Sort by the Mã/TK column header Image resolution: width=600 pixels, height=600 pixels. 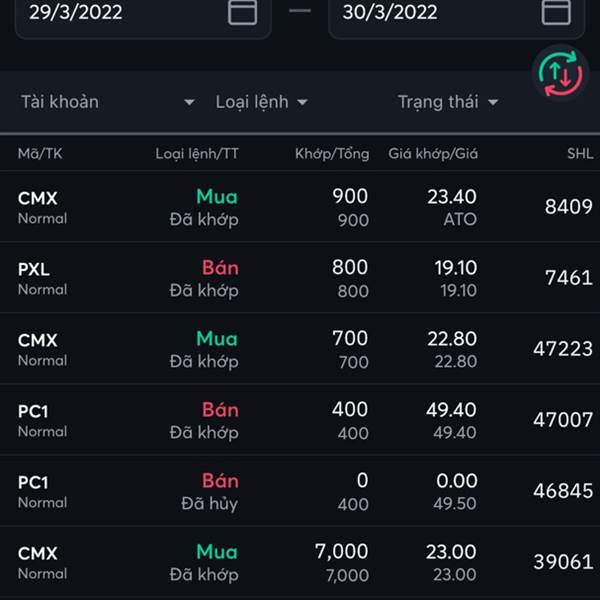tap(40, 154)
